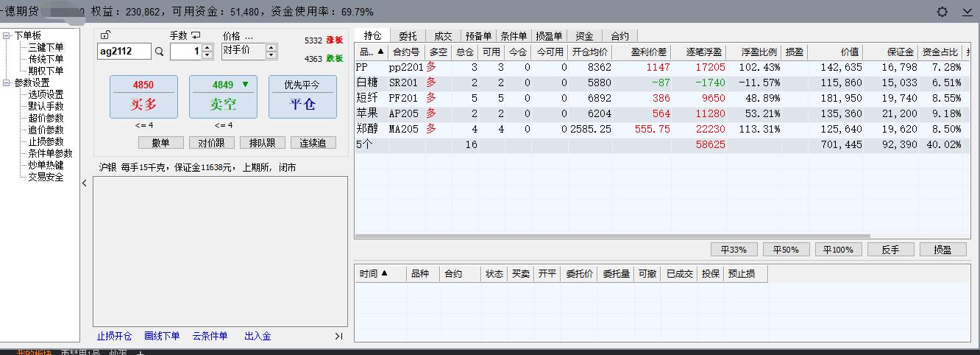Select 选项设置 in the tree
Screen dimensions: 980x355
click(46, 94)
